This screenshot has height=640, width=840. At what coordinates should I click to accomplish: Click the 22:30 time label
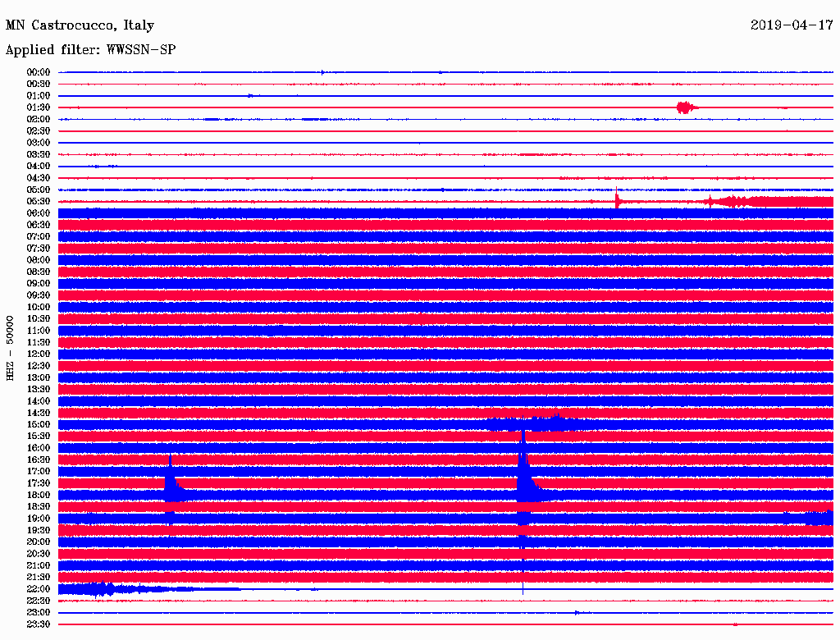point(39,601)
